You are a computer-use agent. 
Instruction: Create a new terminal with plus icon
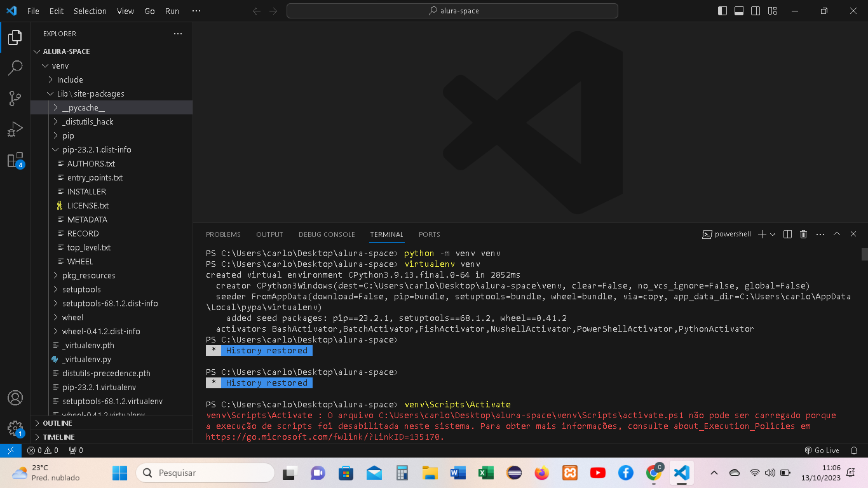click(x=763, y=234)
